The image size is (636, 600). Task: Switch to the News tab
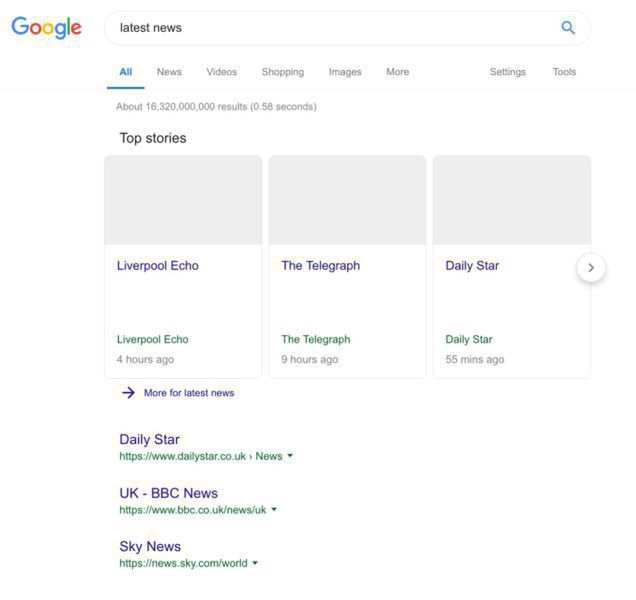(169, 72)
